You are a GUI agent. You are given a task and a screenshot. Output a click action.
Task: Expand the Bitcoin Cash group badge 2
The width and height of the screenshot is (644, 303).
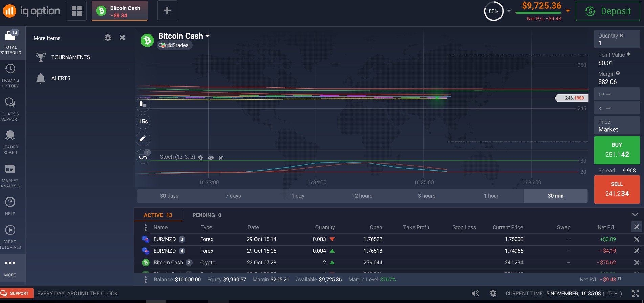coord(189,263)
